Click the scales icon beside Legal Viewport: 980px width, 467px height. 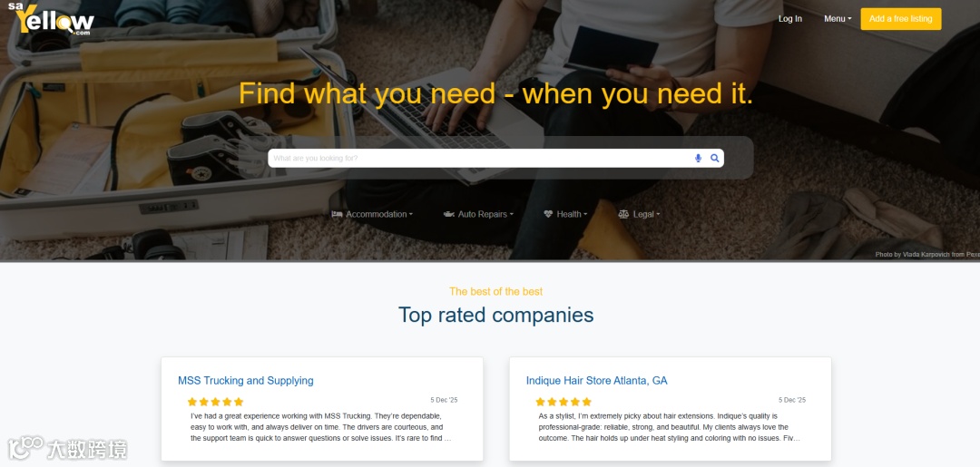tap(623, 214)
